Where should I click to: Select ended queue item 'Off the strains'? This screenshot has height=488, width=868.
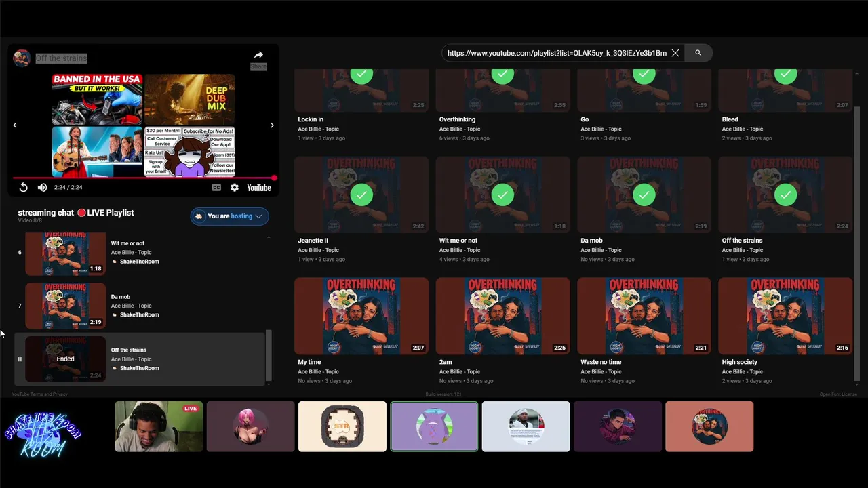141,359
